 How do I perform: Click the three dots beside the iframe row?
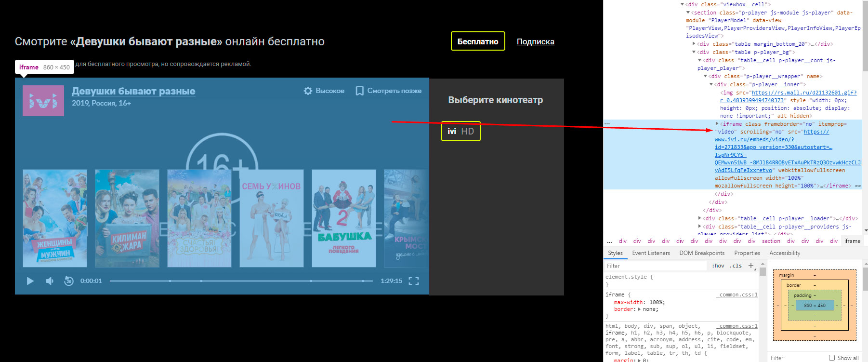[x=607, y=124]
